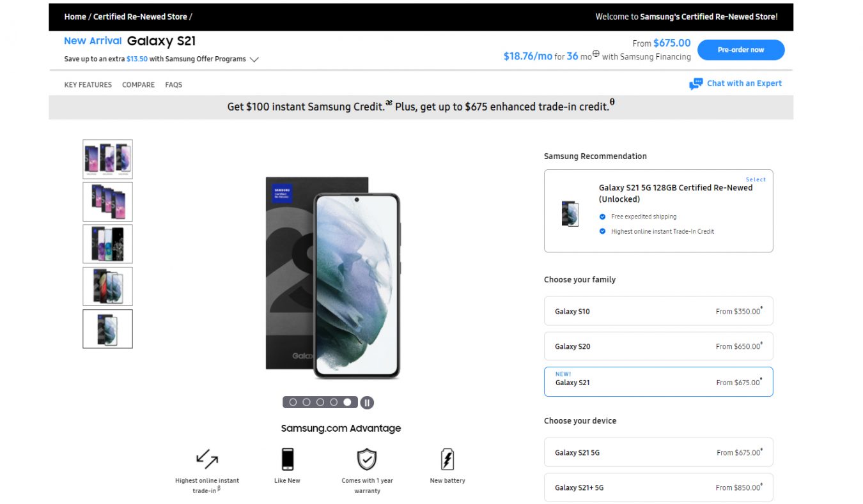Image resolution: width=863 pixels, height=504 pixels.
Task: Click the Pre-order now button
Action: (741, 50)
